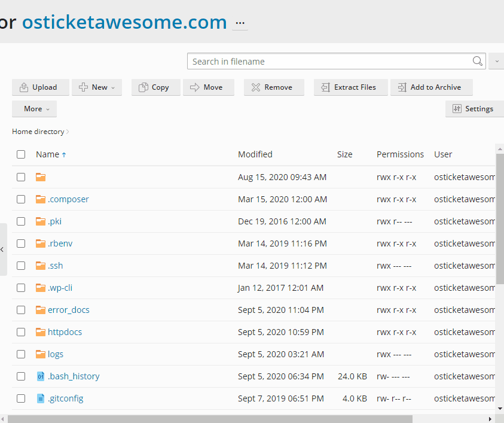Click the .rbenv folder icon
The width and height of the screenshot is (504, 423).
(41, 244)
